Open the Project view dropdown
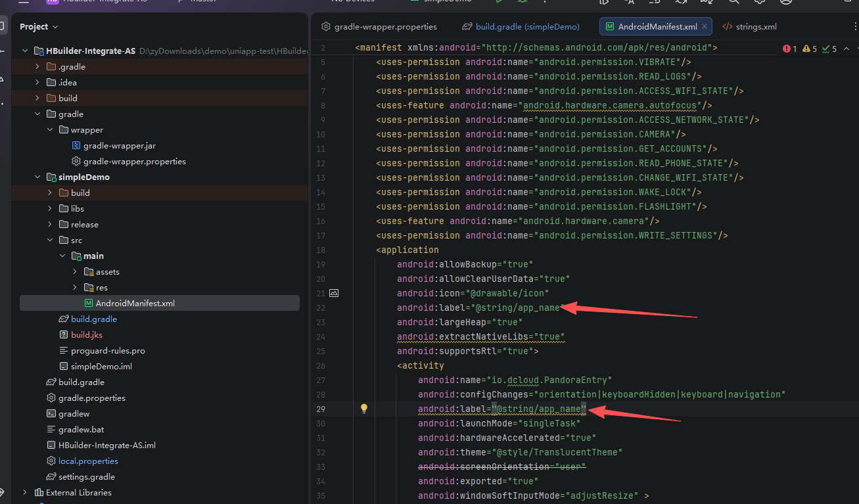Image resolution: width=859 pixels, height=504 pixels. [x=39, y=26]
